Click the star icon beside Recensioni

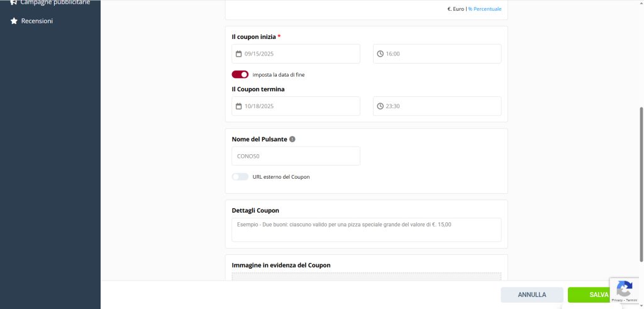(x=14, y=21)
